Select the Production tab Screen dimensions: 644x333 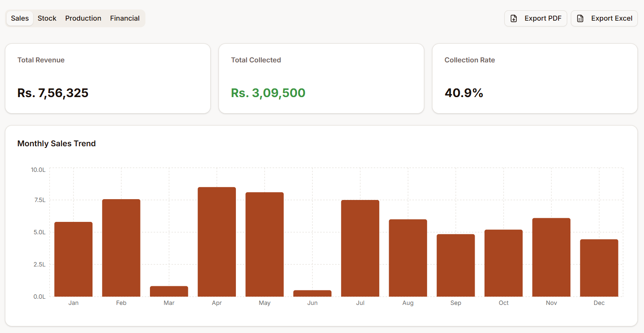tap(83, 18)
